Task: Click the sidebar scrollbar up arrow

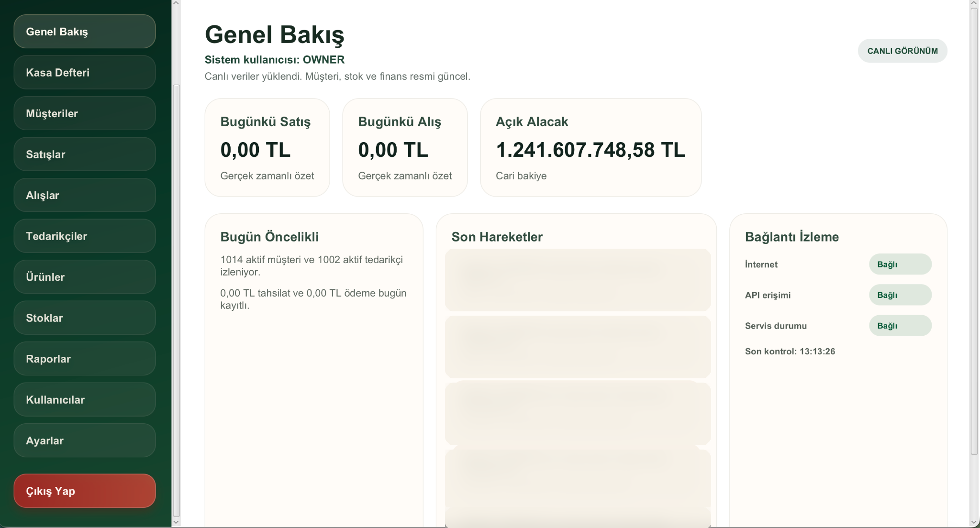Action: click(x=176, y=3)
